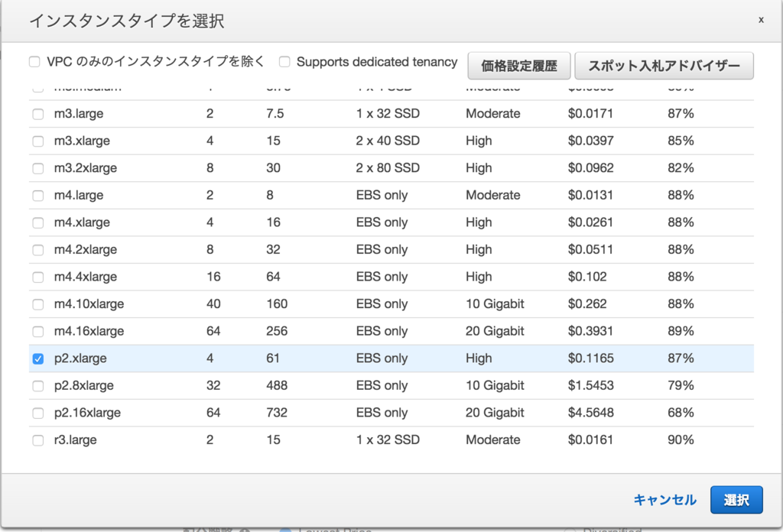Viewport: 783px width, 532px height.
Task: Click the m3.large instance name
Action: click(x=79, y=114)
